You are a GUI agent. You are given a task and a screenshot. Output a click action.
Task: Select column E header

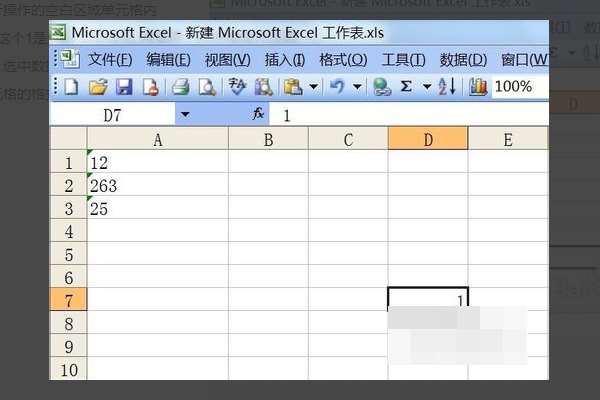tap(508, 139)
